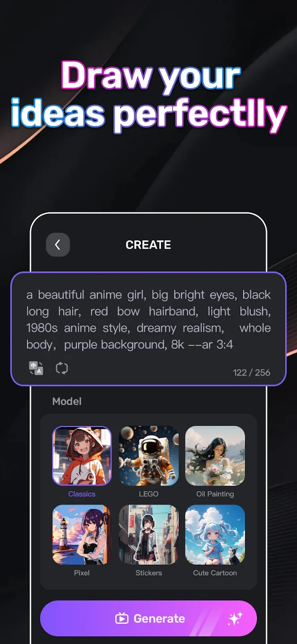
Task: Select the Classics model thumbnail
Action: coord(82,456)
